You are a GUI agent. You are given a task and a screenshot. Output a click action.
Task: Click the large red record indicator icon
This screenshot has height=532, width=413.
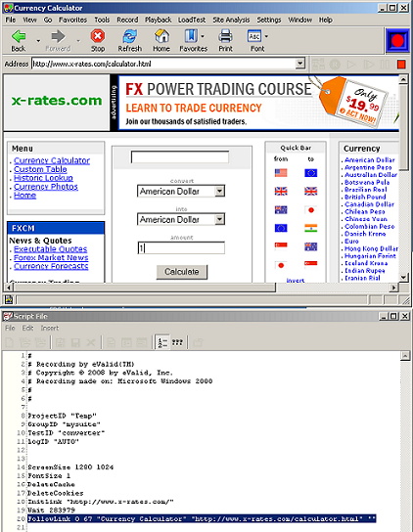(x=397, y=41)
